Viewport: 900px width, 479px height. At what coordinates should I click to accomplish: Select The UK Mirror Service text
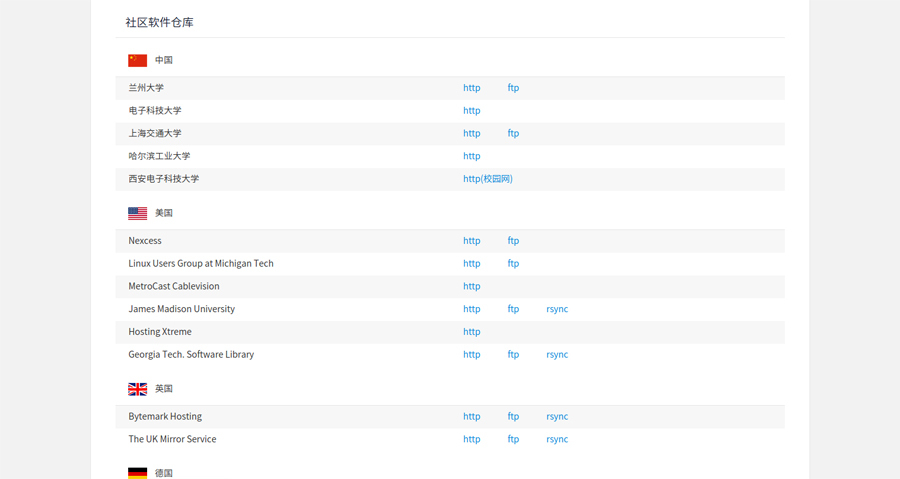172,439
